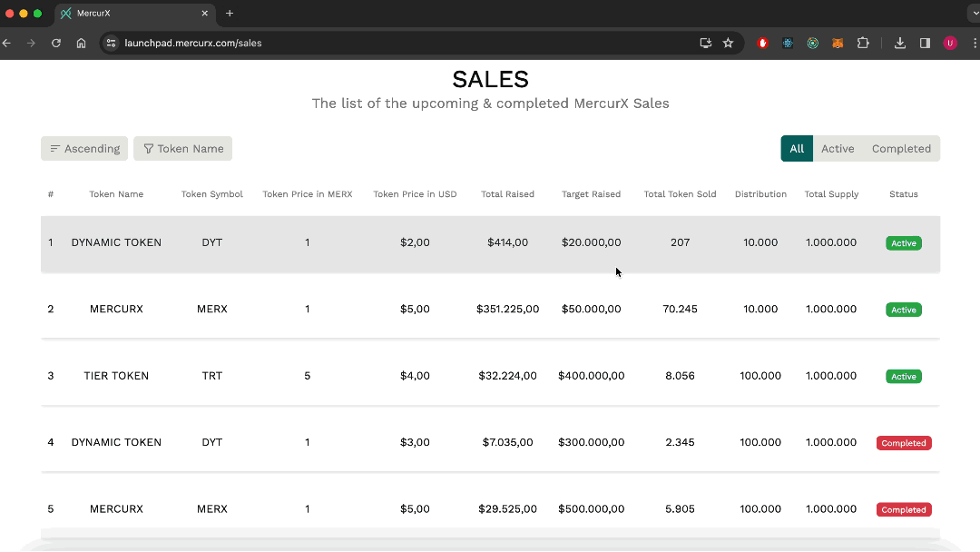Show All sales
The image size is (980, 552).
coord(797,149)
